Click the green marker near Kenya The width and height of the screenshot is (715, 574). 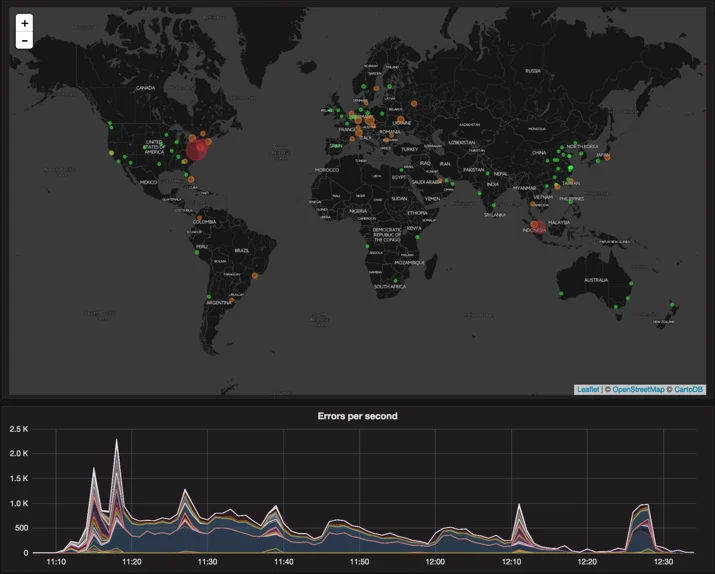point(417,237)
